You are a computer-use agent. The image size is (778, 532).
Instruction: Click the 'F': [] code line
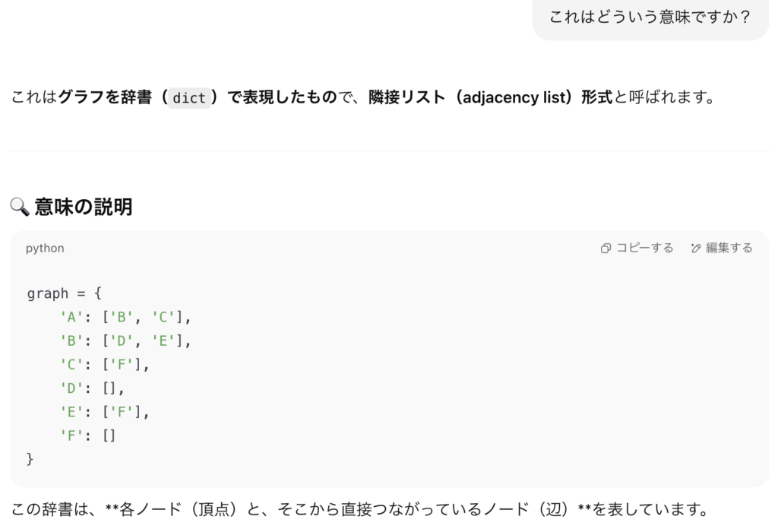88,435
